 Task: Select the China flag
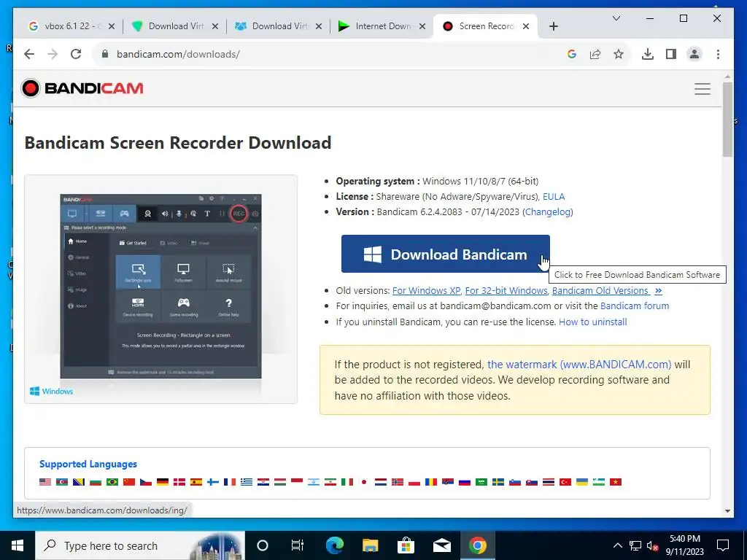pos(129,482)
